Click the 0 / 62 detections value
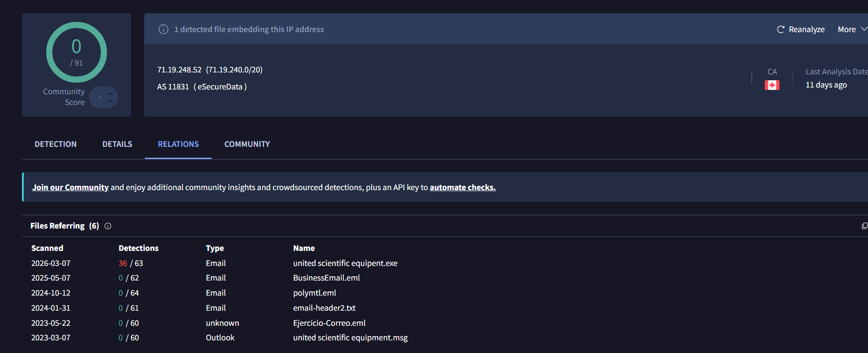 coord(129,278)
